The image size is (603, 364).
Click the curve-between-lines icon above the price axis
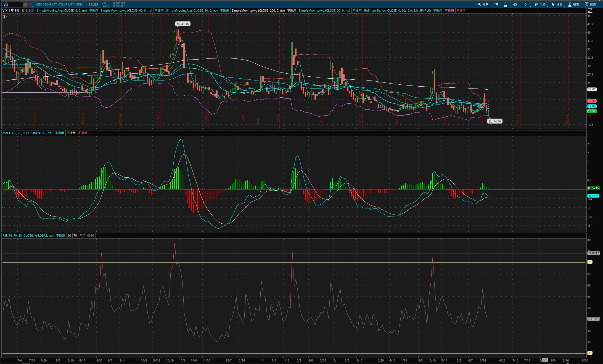[590, 10]
